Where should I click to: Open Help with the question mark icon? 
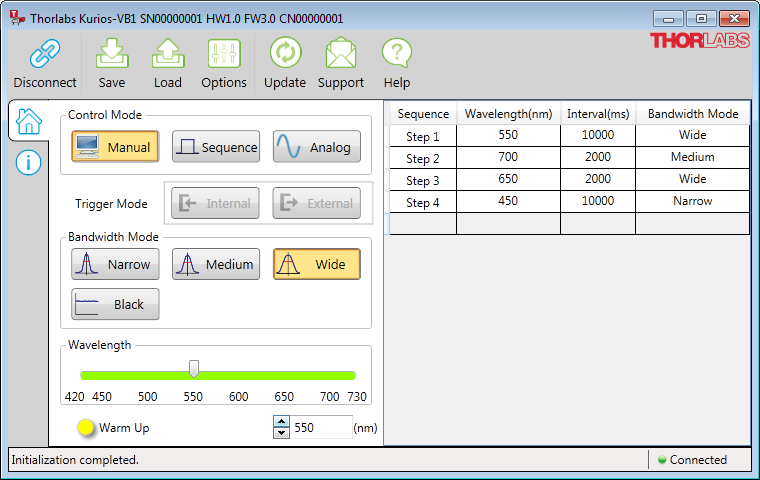tap(396, 53)
